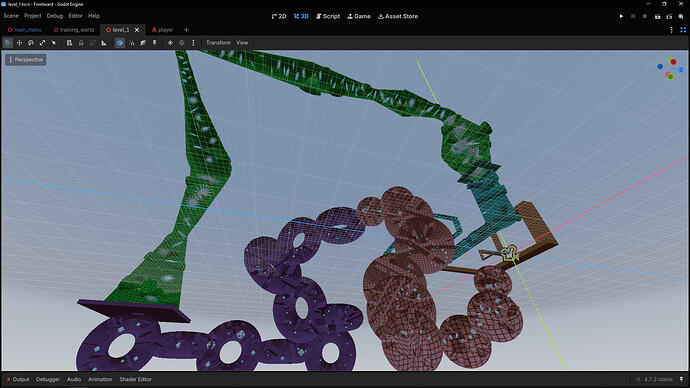Open the Audio bottom panel

74,379
